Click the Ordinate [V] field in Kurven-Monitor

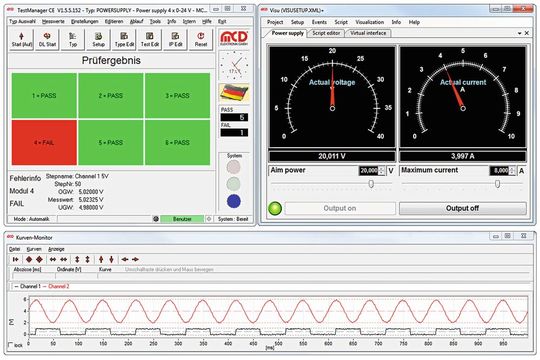(76, 276)
